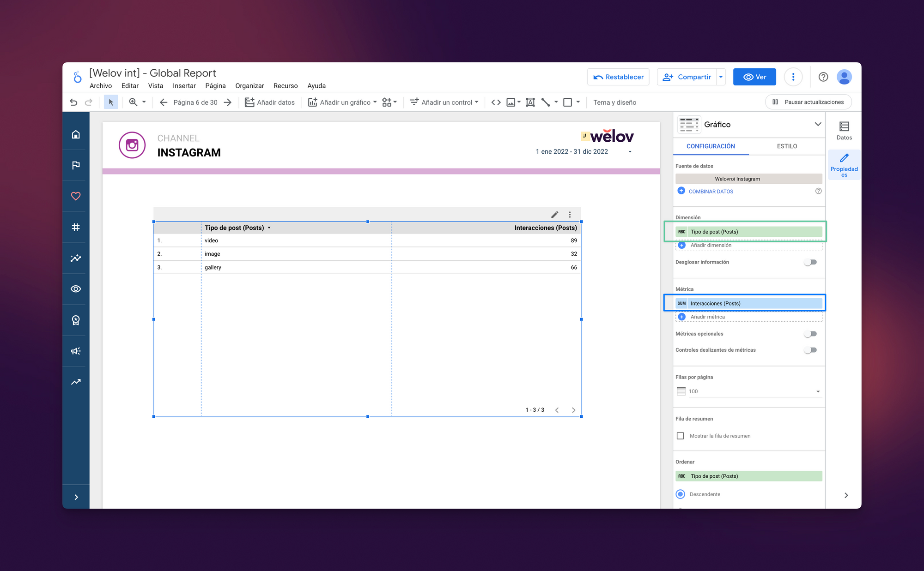Click the undo arrow icon
The image size is (924, 571).
(73, 102)
